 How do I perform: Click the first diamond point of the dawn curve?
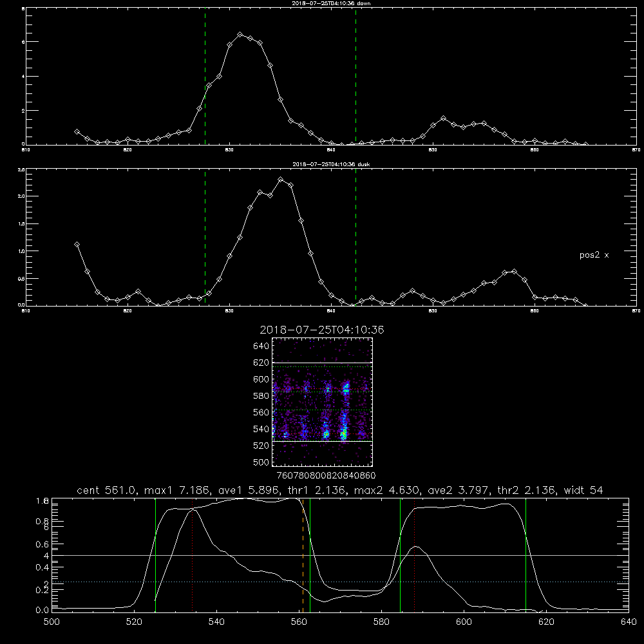(x=77, y=132)
